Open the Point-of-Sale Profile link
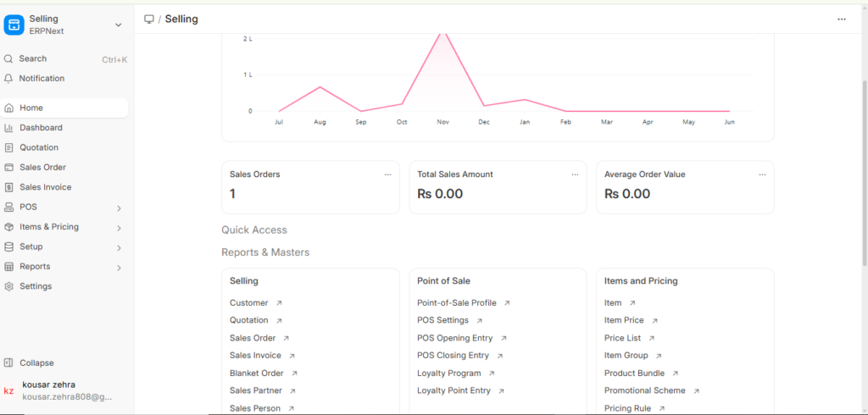The image size is (868, 415). tap(457, 303)
